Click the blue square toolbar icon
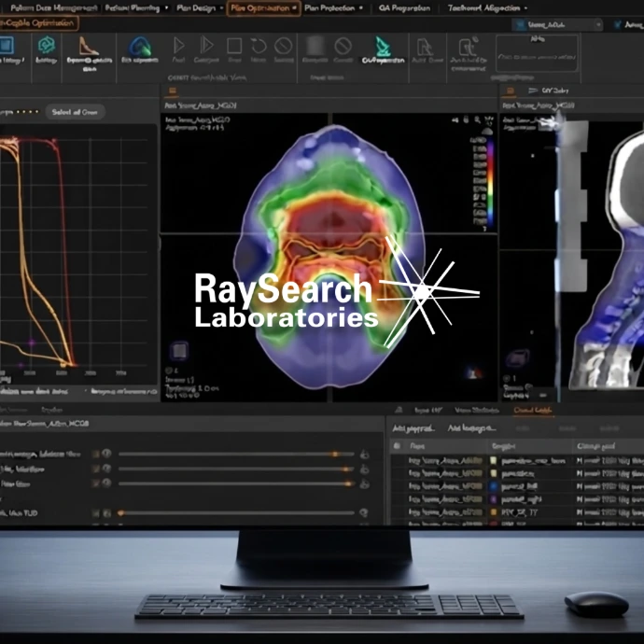This screenshot has width=644, height=644. [x=7, y=45]
